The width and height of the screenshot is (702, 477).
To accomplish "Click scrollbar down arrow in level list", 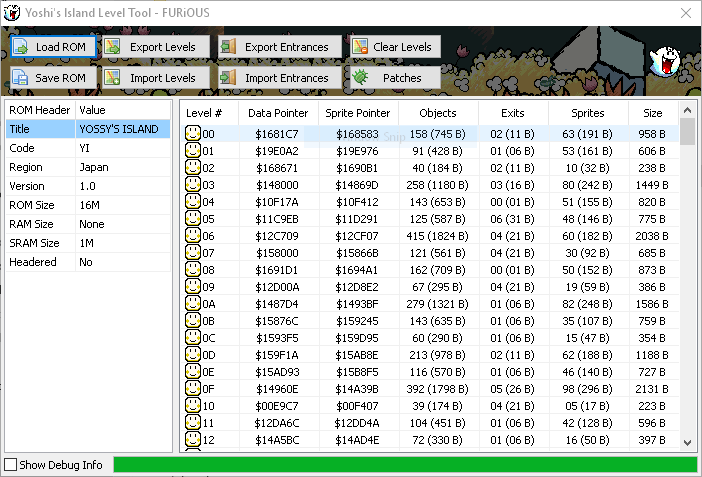I will [688, 443].
